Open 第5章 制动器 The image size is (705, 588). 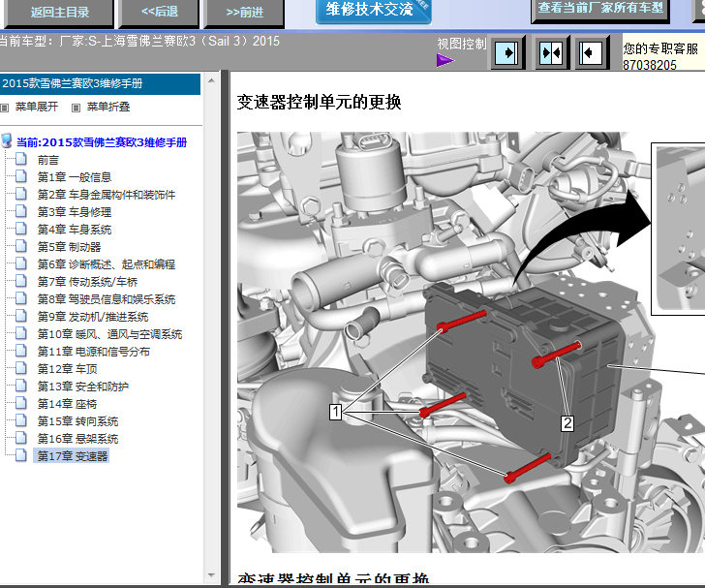(70, 247)
